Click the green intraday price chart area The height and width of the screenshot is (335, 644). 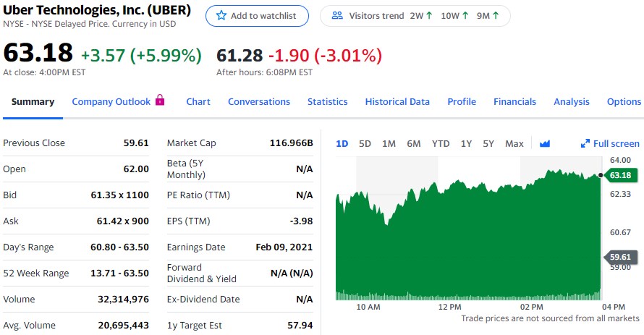coord(467,235)
